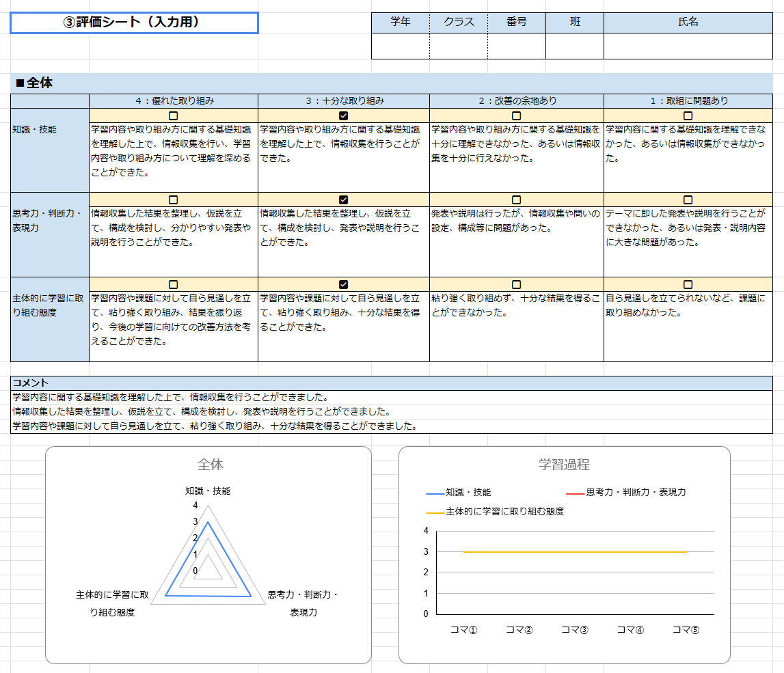The height and width of the screenshot is (673, 784).
Task: Select third comment line about 粘り強く取り組み
Action: 392,426
